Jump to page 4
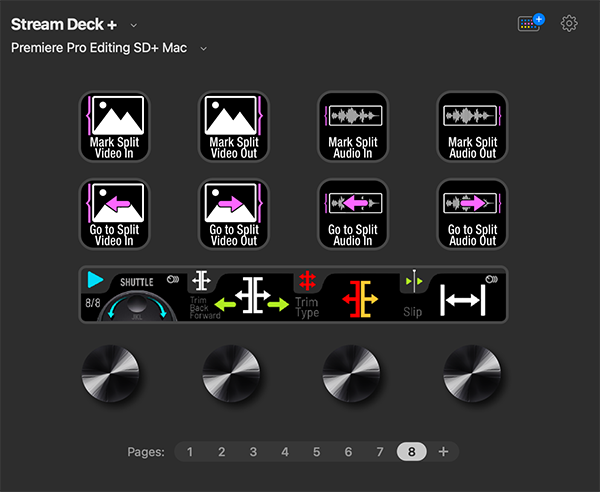The height and width of the screenshot is (492, 600). tap(285, 452)
